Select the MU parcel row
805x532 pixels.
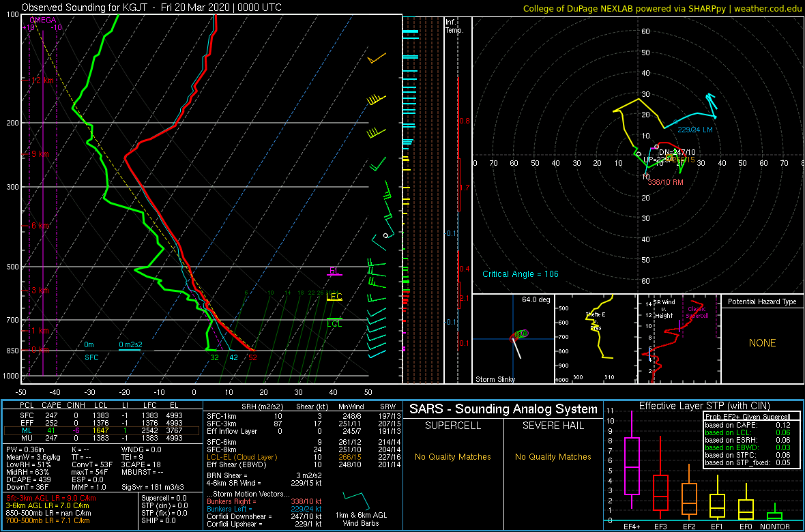[x=100, y=439]
